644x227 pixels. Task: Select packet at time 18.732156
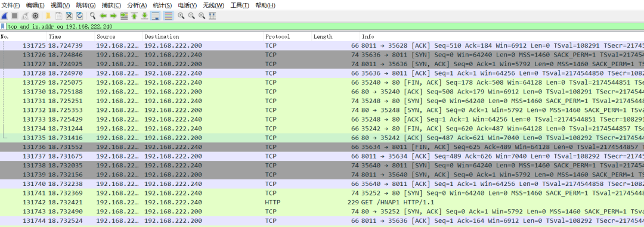[x=322, y=175]
